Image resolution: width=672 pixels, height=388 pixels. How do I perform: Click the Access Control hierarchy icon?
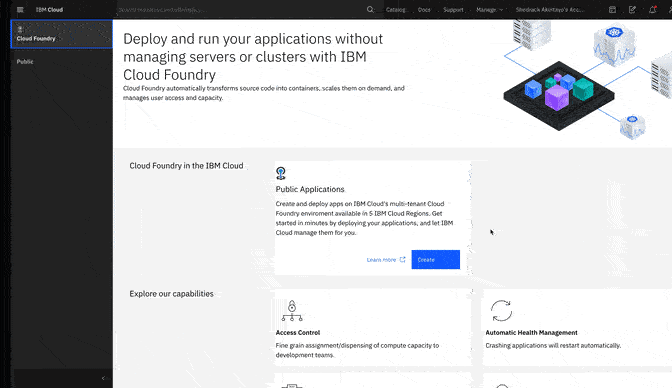pos(292,311)
